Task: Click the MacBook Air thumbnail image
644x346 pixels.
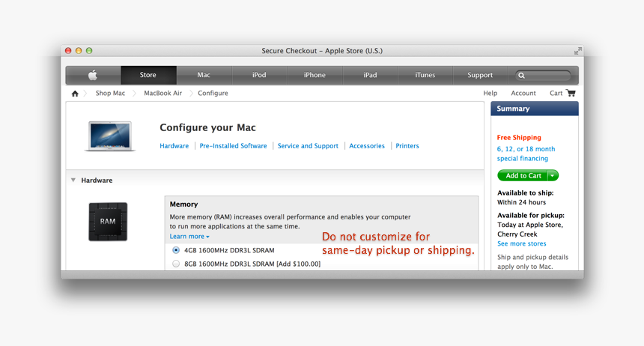Action: [x=110, y=136]
